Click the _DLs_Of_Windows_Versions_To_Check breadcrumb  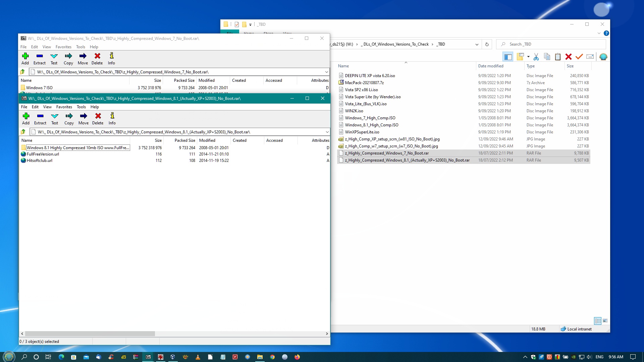click(395, 44)
